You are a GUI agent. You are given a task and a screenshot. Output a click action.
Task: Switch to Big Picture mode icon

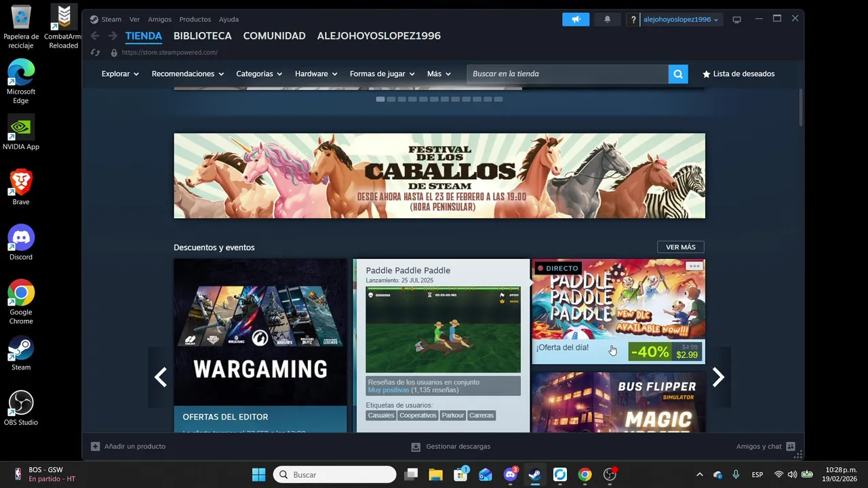(x=737, y=19)
